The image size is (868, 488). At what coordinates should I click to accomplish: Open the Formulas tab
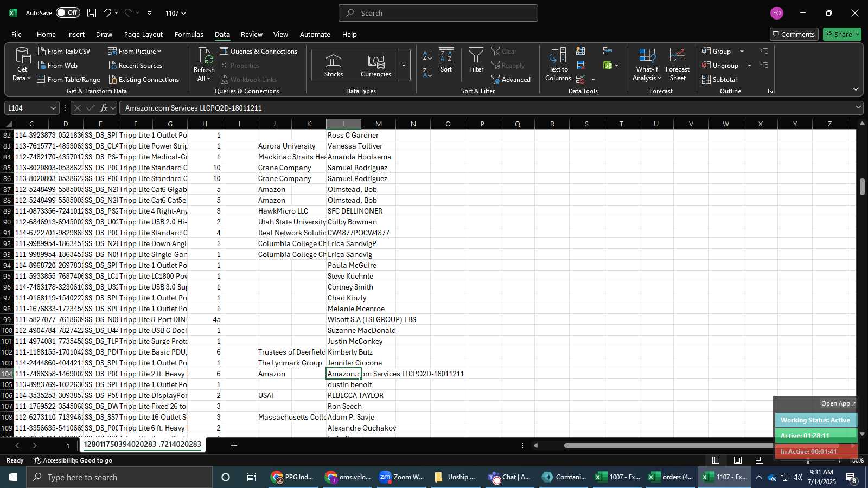point(189,34)
